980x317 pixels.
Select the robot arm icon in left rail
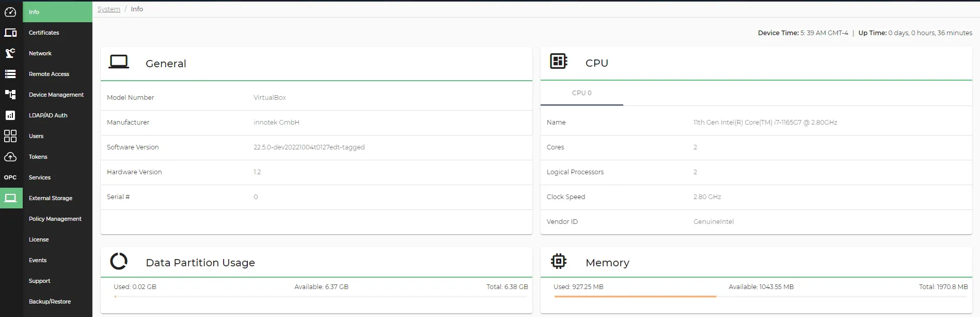click(10, 53)
